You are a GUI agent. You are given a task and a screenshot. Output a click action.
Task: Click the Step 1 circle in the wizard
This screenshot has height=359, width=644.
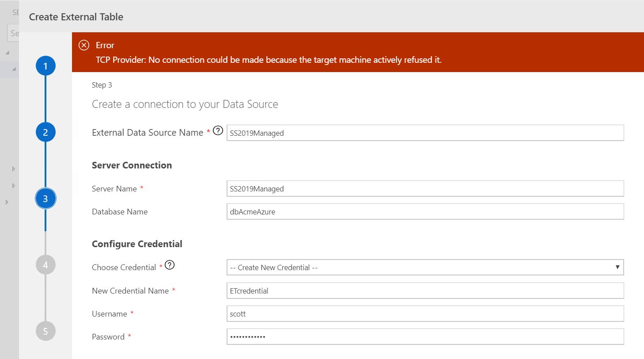pos(45,65)
